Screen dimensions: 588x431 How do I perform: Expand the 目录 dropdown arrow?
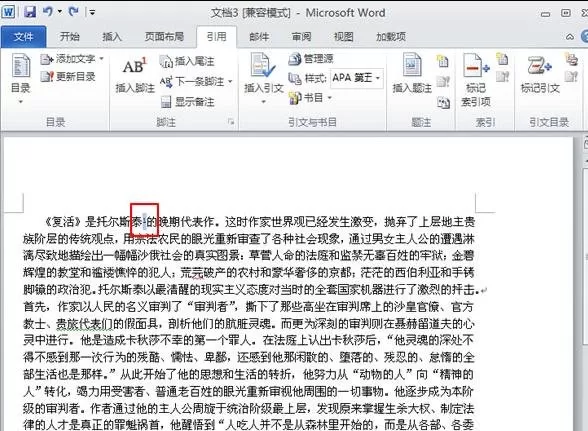point(21,101)
